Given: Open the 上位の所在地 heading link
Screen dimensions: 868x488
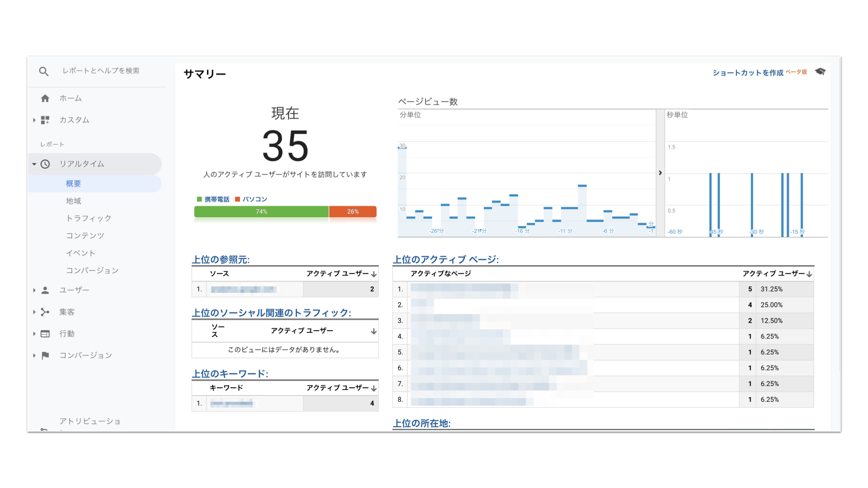Looking at the screenshot, I should 421,423.
